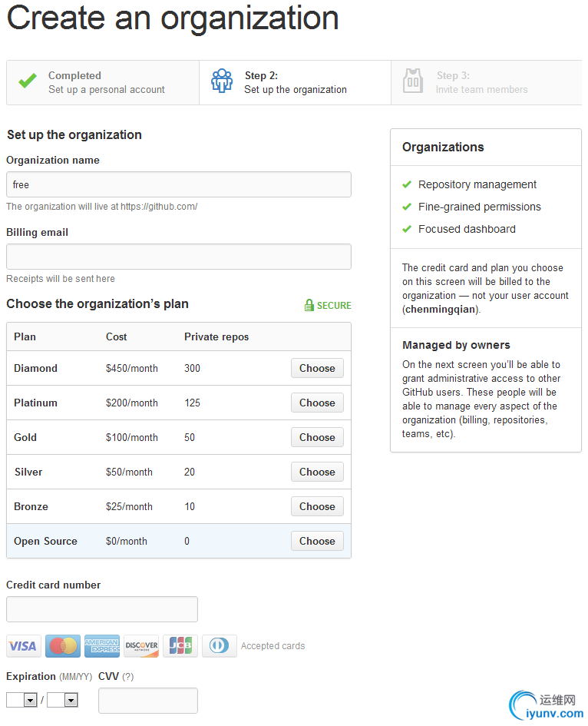This screenshot has height=726, width=588.
Task: Choose the Gold plan
Action: 317,437
